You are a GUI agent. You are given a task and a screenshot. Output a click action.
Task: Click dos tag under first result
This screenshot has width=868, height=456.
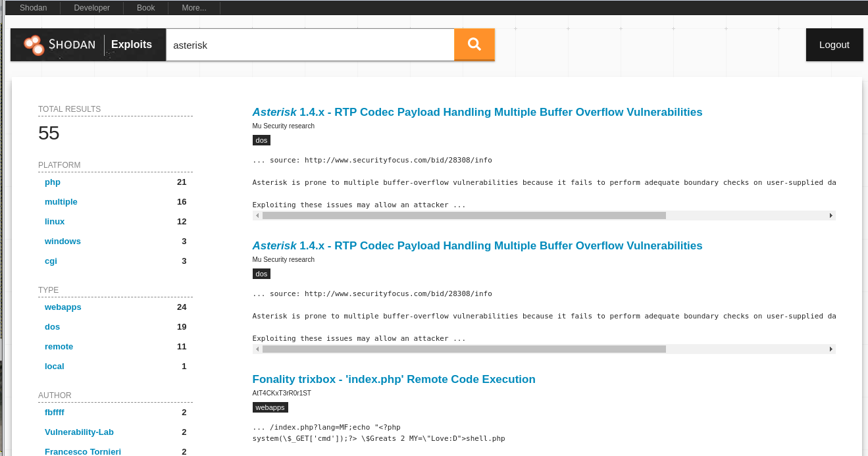point(261,140)
